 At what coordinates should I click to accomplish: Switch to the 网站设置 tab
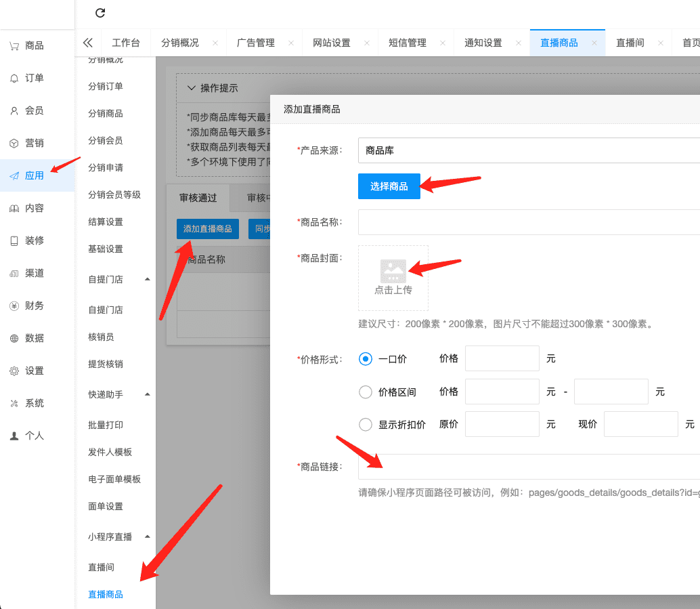click(x=332, y=43)
